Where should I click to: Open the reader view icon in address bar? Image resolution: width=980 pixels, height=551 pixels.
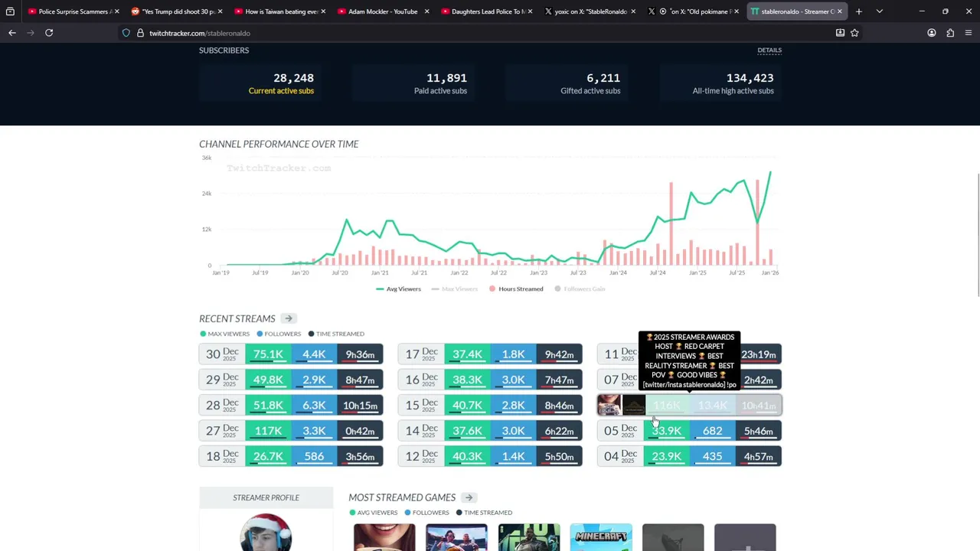(x=840, y=33)
